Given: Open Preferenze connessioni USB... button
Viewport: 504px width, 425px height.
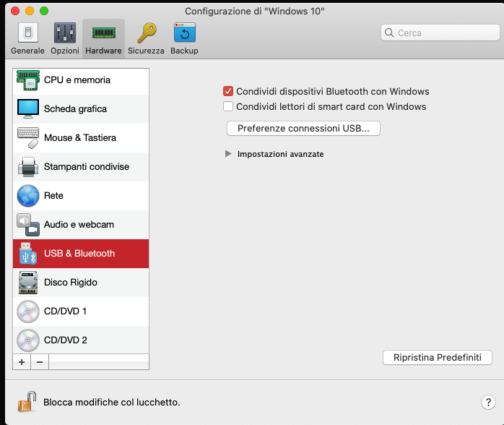Looking at the screenshot, I should [x=303, y=129].
